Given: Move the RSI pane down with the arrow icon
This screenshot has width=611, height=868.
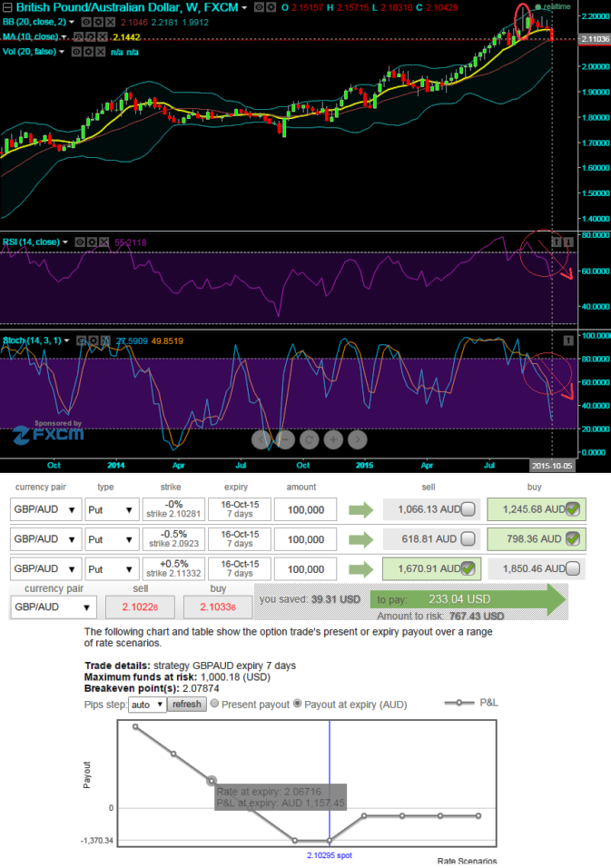Looking at the screenshot, I should [568, 242].
